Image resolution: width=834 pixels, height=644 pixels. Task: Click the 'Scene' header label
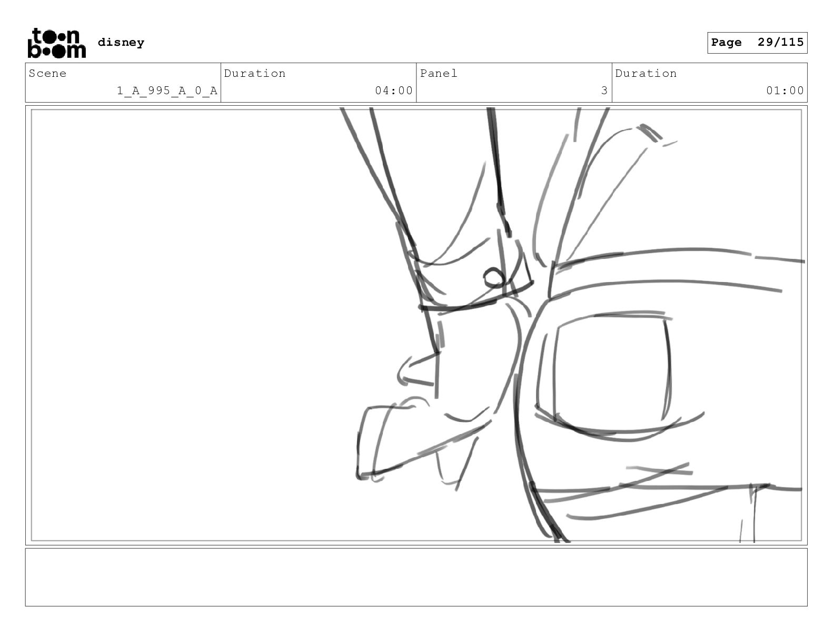pos(48,73)
